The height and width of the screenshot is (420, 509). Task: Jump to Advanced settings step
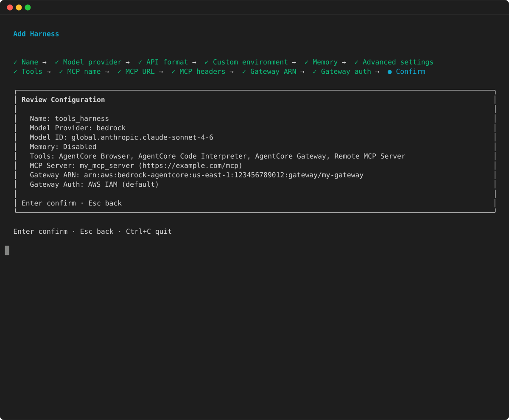click(x=394, y=62)
